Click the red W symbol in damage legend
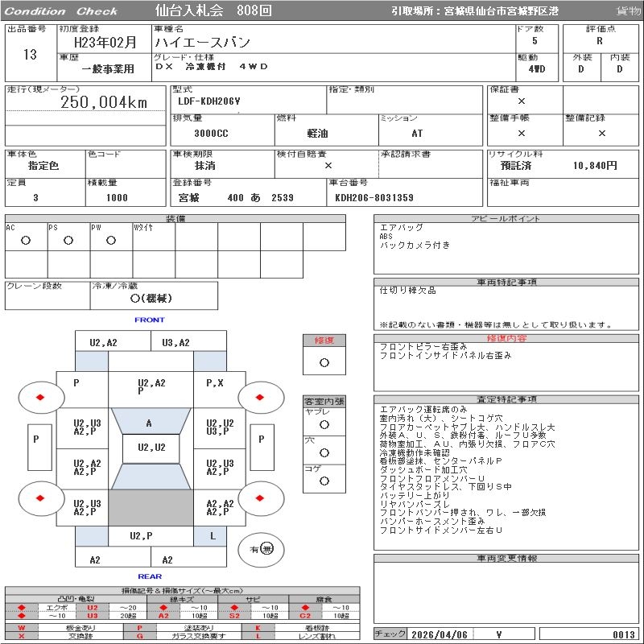Screen dimensions: 644x644 tap(22, 627)
